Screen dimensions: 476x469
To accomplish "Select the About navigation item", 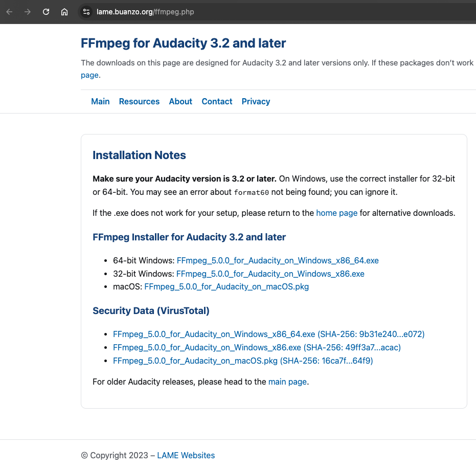I will 180,101.
